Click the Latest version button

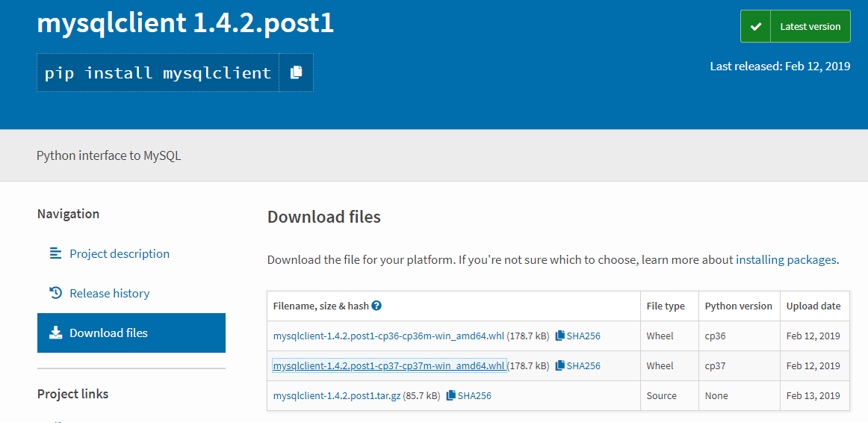pos(810,26)
